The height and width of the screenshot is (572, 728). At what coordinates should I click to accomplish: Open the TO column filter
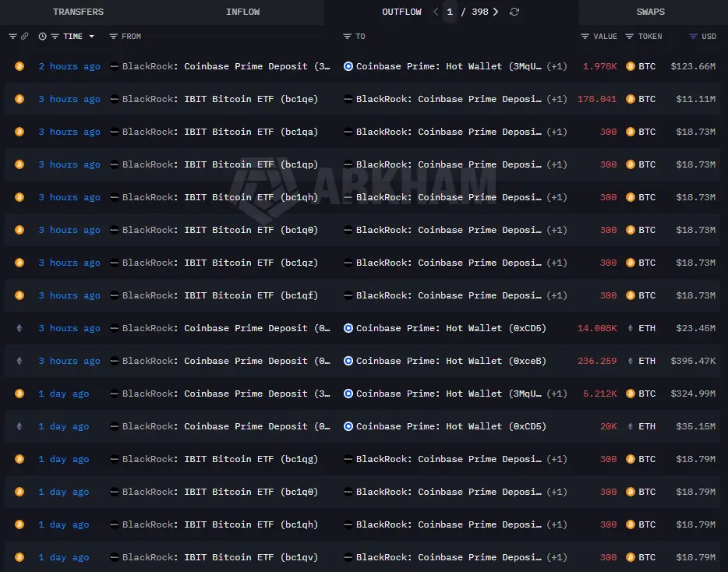[347, 36]
